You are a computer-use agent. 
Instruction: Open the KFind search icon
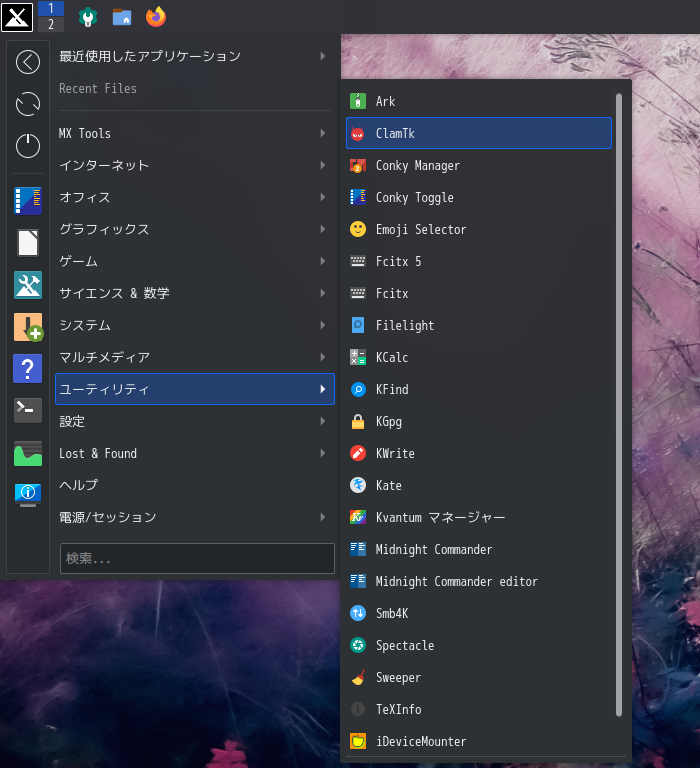(358, 389)
